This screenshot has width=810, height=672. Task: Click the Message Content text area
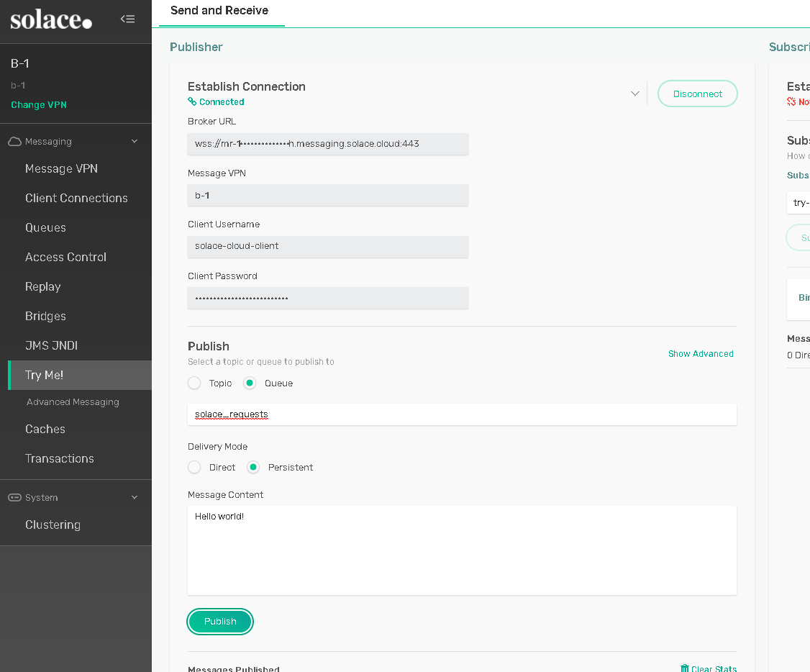[x=462, y=550]
